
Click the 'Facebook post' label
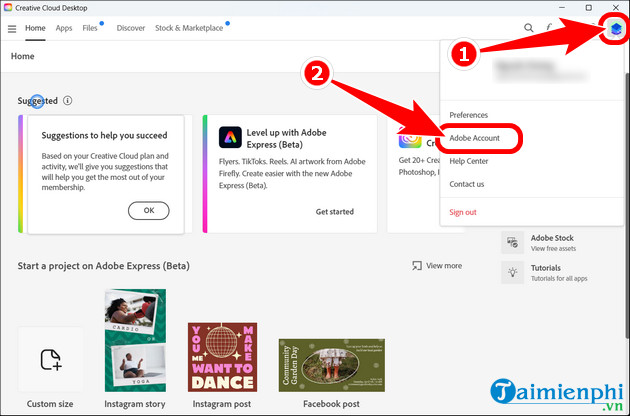(331, 404)
